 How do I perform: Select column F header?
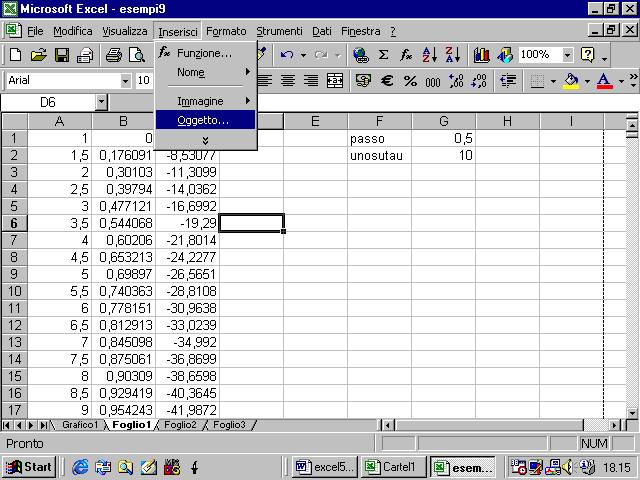(x=380, y=121)
